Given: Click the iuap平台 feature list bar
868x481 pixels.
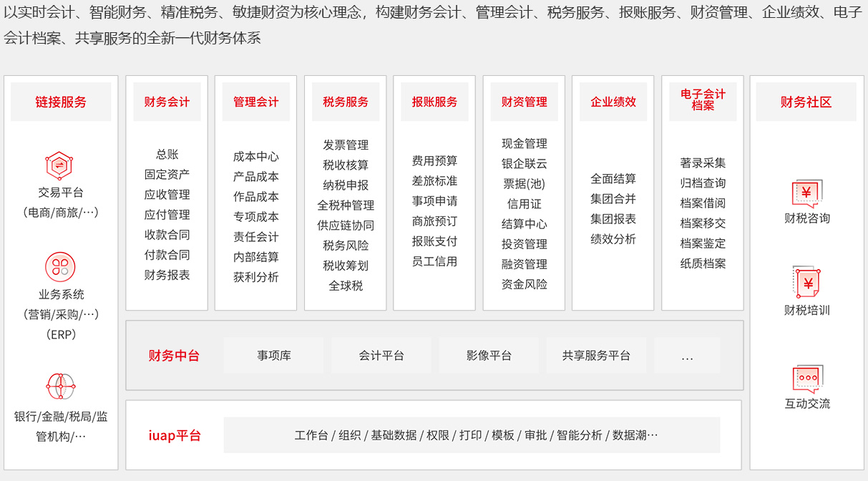Looking at the screenshot, I should coord(472,435).
